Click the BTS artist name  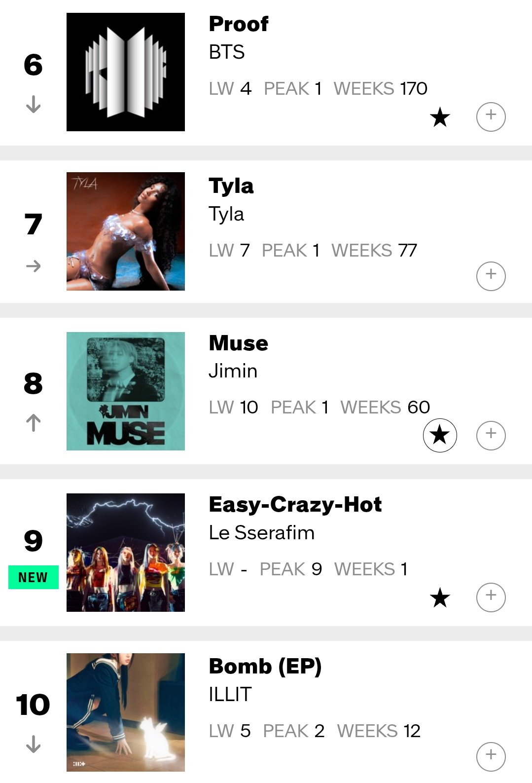tap(227, 52)
